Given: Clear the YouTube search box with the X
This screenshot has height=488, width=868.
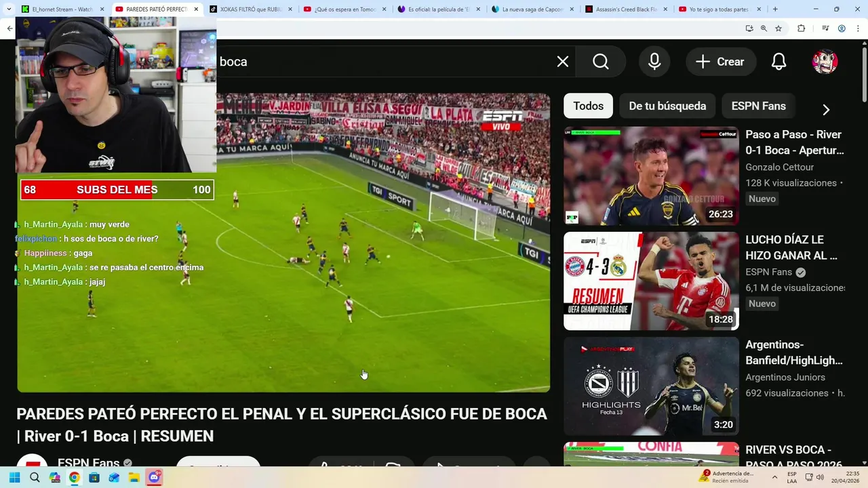Looking at the screenshot, I should pos(563,62).
